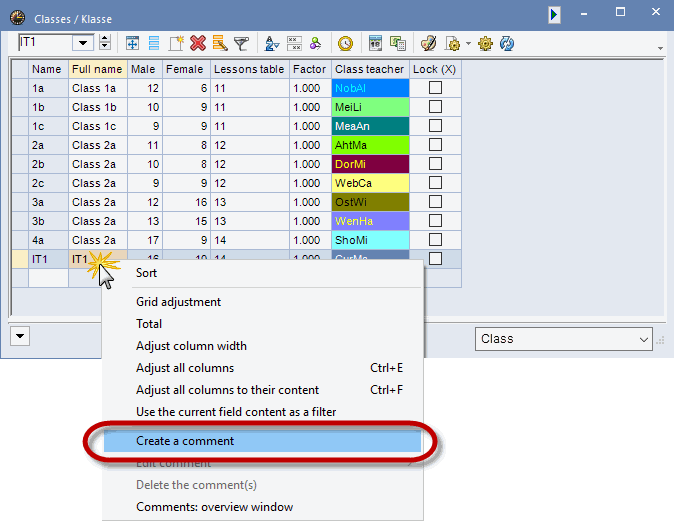Click the calendar icon in toolbar
This screenshot has width=674, height=521.
point(376,43)
